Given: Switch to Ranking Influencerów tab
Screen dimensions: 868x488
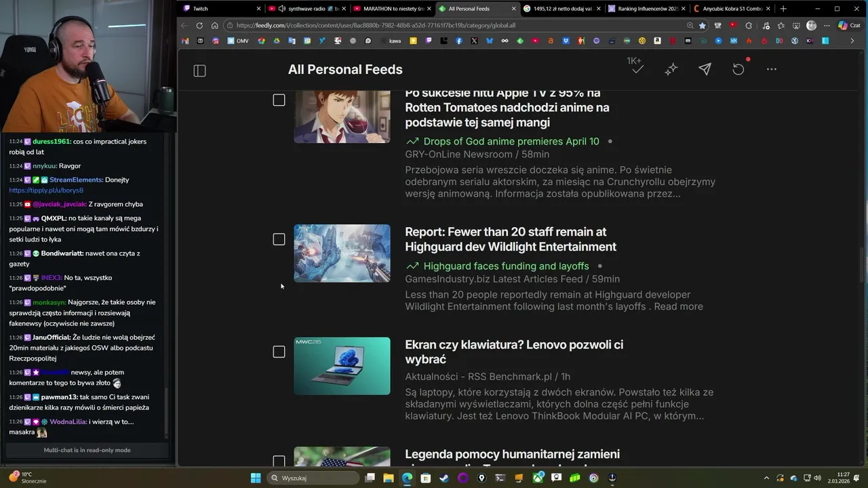Looking at the screenshot, I should [647, 9].
